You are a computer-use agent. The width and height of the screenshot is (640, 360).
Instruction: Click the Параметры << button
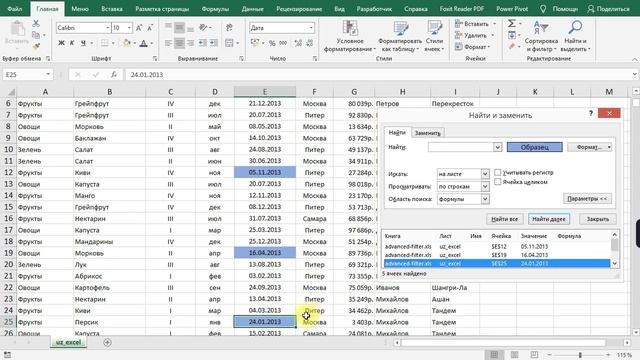point(587,199)
